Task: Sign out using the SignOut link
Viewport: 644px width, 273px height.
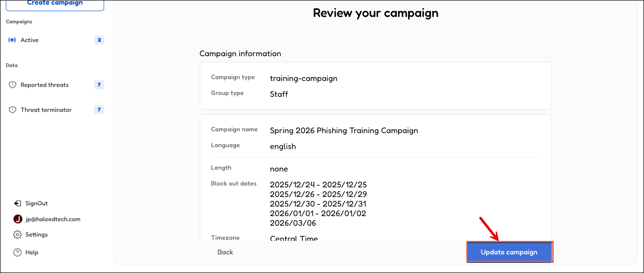Action: tap(36, 203)
